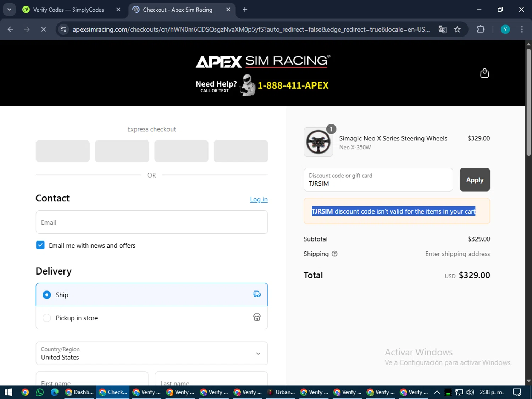The image size is (532, 399).
Task: Open the browser extensions puzzle icon
Action: (481, 29)
